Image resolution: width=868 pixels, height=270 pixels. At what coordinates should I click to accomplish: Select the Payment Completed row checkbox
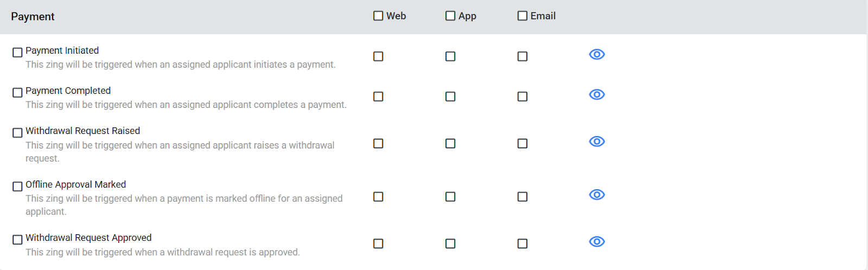(x=17, y=92)
